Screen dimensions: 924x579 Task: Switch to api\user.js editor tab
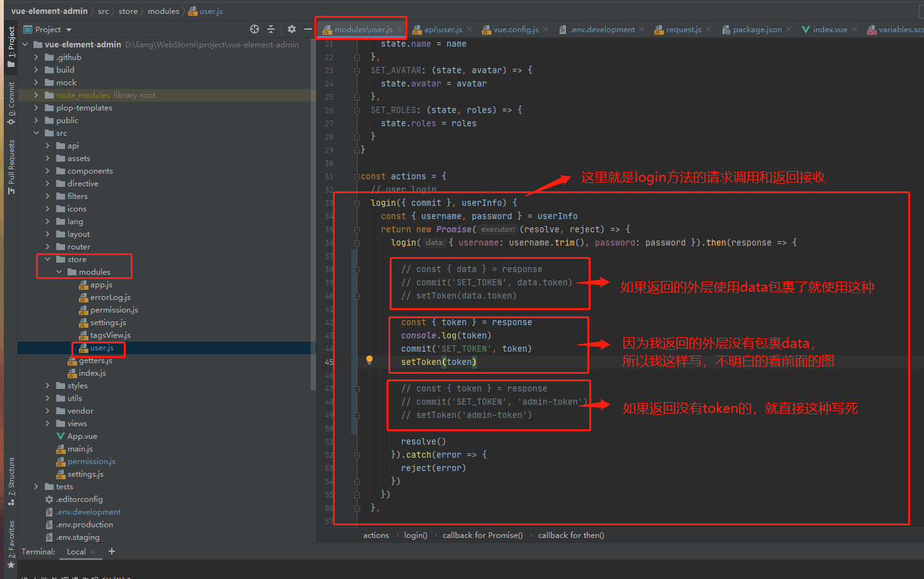click(443, 30)
